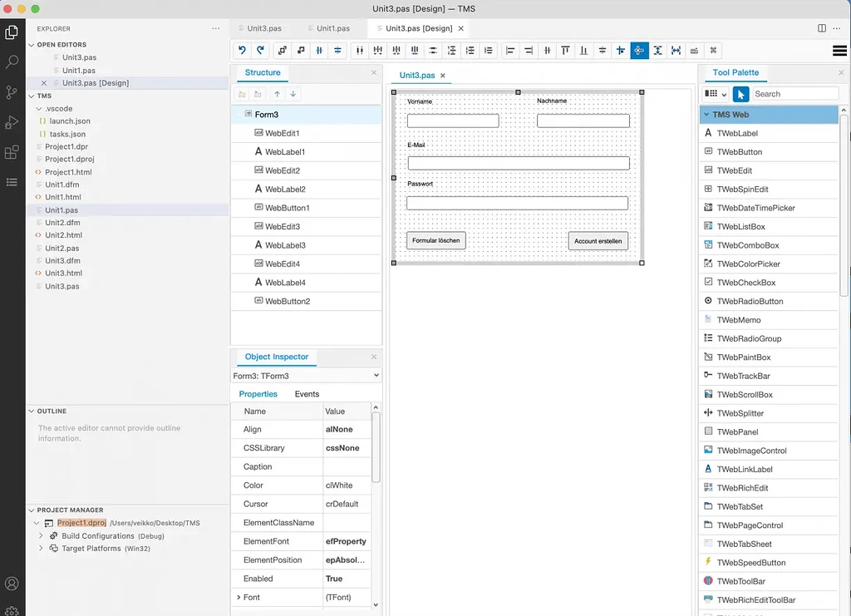Screen dimensions: 851x616
Task: Click the Formular löschen button on the form
Action: (x=435, y=240)
